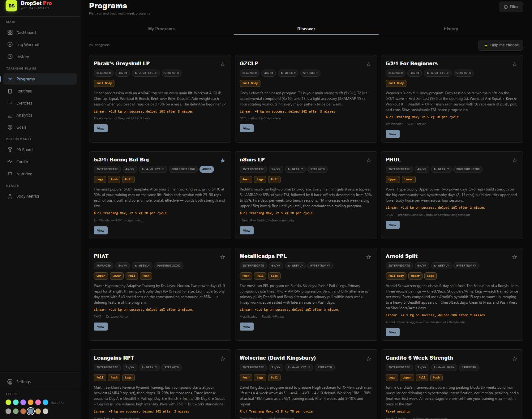Choose the purple accent color
532x419 pixels.
click(x=23, y=402)
